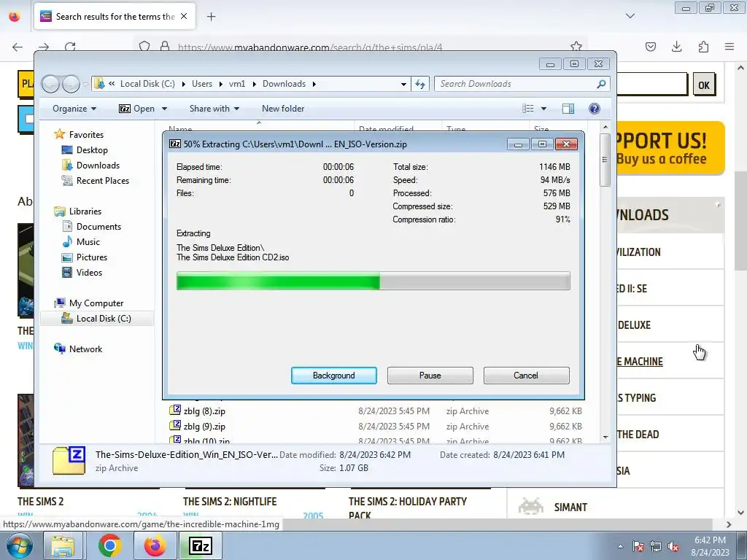Open Firefox application menu
The height and width of the screenshot is (560, 747).
[x=729, y=46]
